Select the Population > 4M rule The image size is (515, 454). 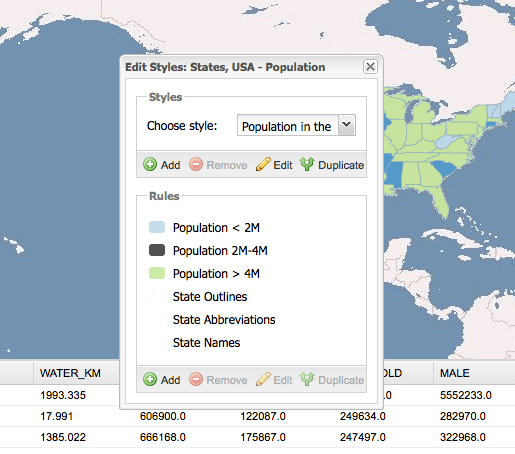click(x=216, y=274)
